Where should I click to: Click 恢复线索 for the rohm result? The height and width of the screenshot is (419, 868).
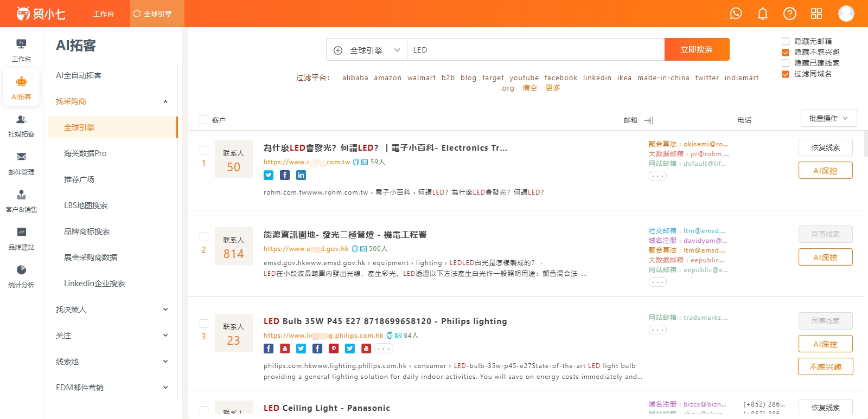pos(825,147)
